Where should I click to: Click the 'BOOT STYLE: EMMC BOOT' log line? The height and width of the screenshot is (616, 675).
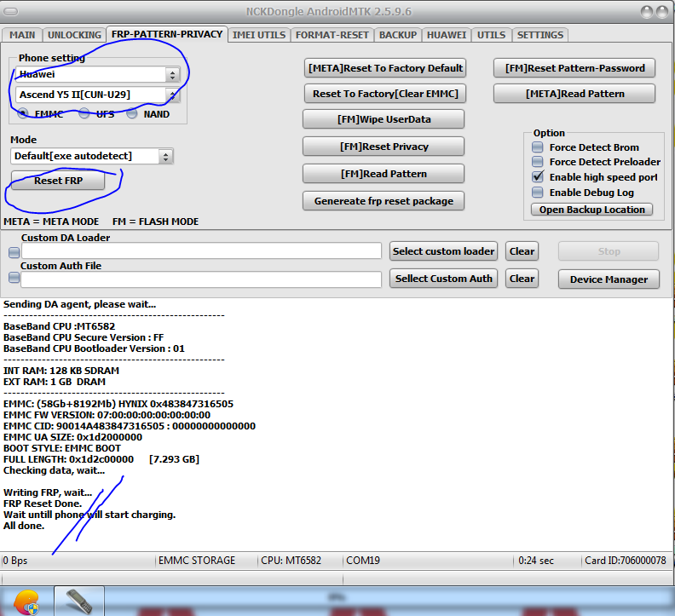click(62, 448)
